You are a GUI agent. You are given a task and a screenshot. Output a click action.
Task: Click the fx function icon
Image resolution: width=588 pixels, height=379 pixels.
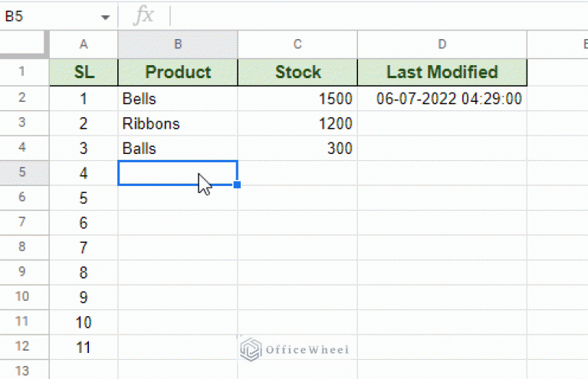point(143,16)
